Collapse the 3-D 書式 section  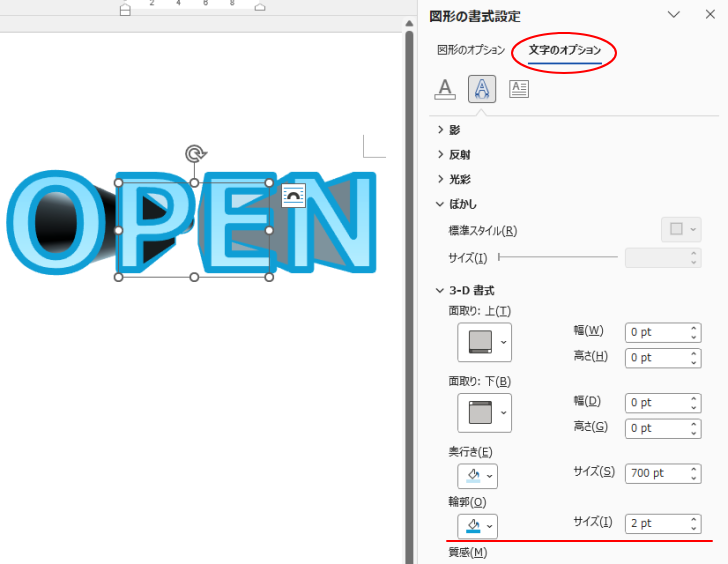pos(465,291)
